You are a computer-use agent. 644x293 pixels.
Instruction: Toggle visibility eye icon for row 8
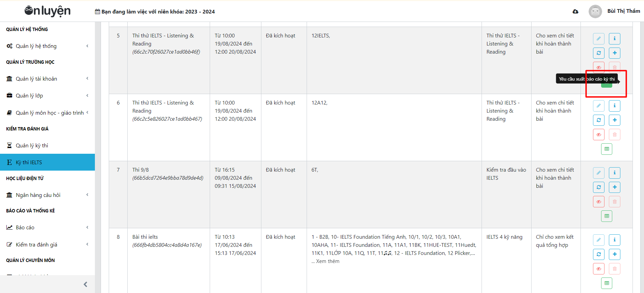(599, 269)
